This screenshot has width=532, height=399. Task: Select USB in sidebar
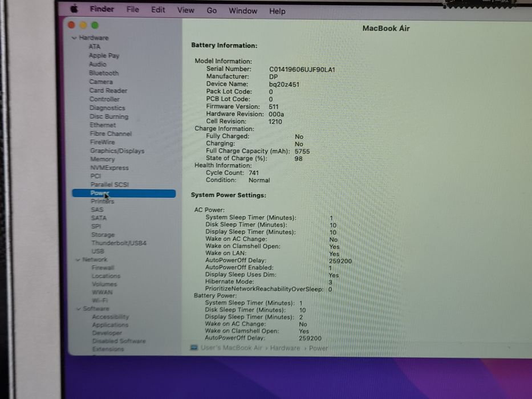click(98, 251)
